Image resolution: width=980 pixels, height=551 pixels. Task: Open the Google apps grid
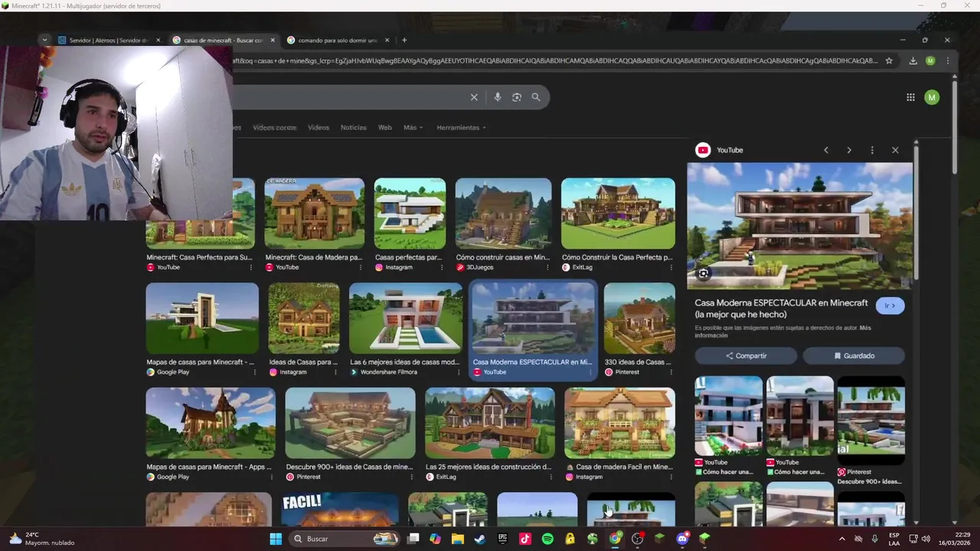tap(910, 97)
